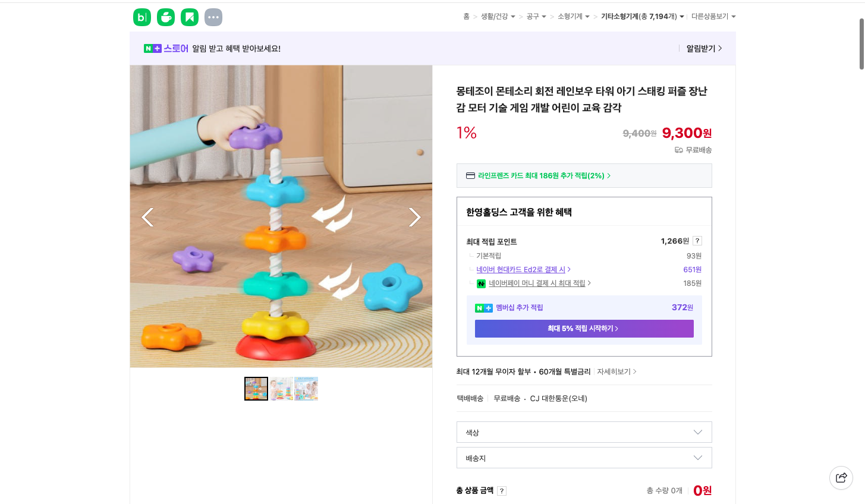The image size is (865, 504).
Task: Click the card icon beside 라인프렌즈 카드 benefit
Action: [470, 175]
